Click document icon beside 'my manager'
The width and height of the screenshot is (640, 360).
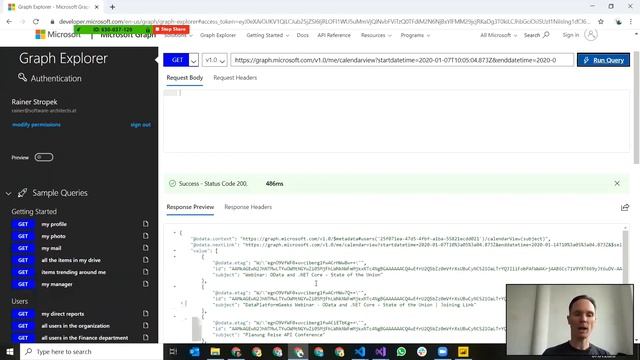146,284
